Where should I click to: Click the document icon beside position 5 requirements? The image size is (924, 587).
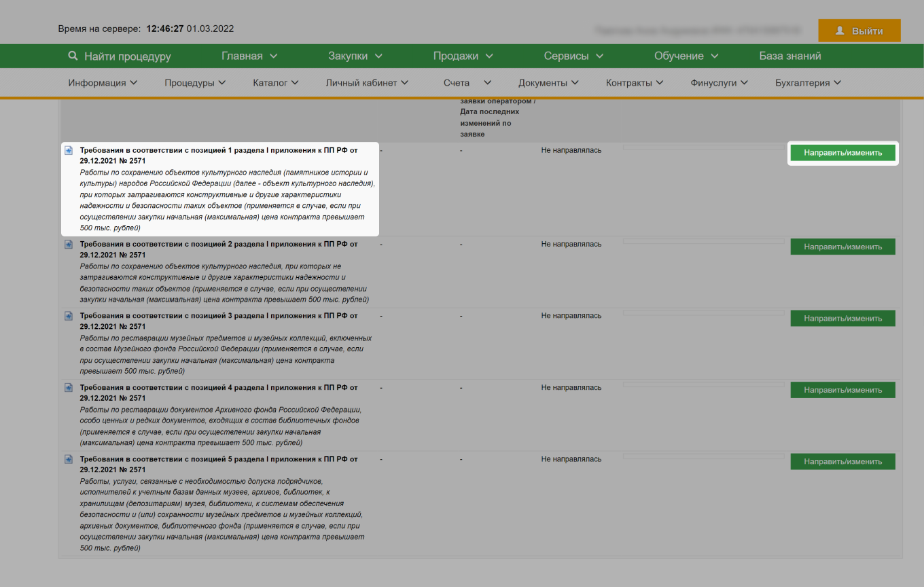click(x=69, y=459)
